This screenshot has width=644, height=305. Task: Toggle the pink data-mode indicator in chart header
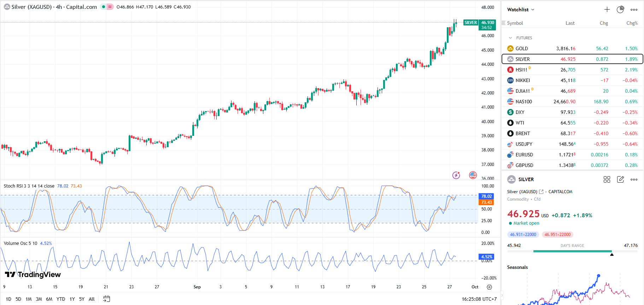pyautogui.click(x=110, y=7)
